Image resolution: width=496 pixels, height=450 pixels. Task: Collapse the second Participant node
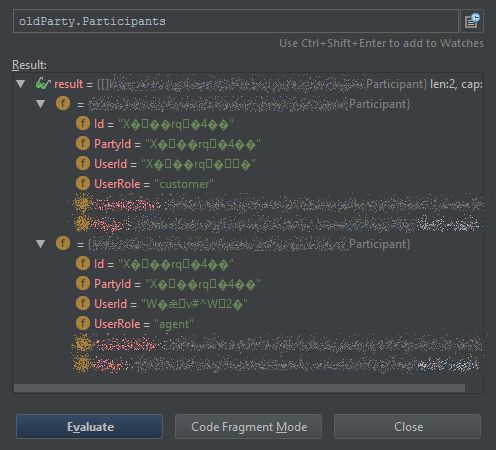[x=41, y=244]
